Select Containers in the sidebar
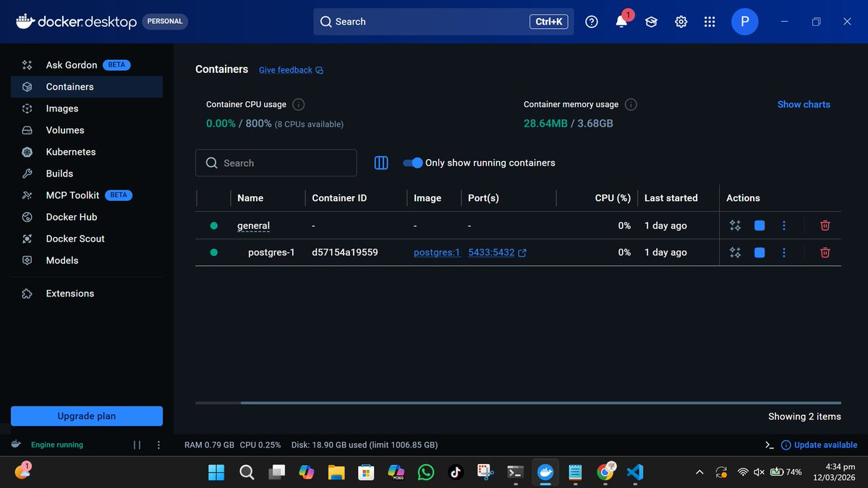 (x=87, y=87)
